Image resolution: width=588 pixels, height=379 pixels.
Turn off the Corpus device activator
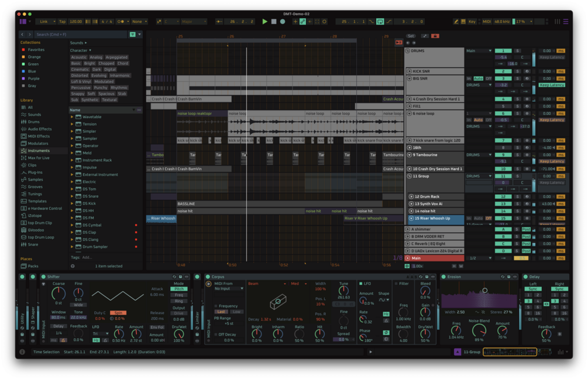(x=208, y=277)
